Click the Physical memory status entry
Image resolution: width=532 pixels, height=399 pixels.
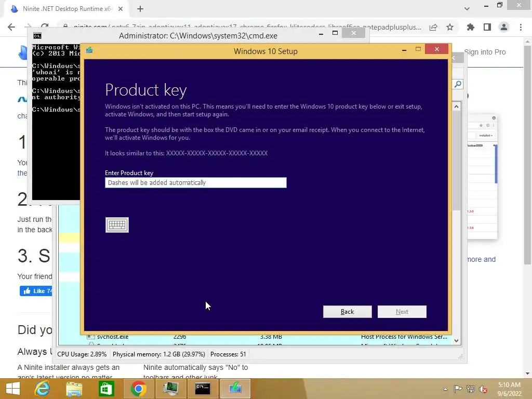click(159, 354)
